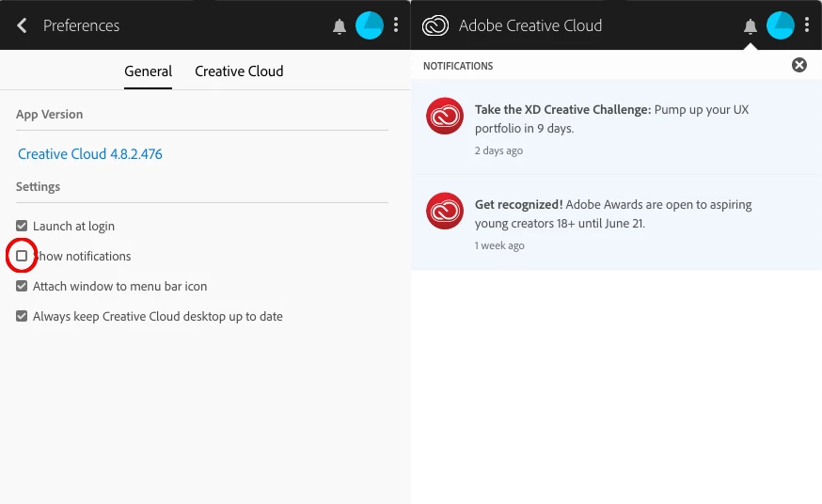Click the Adobe Creative Cloud title text
822x504 pixels.
point(530,25)
